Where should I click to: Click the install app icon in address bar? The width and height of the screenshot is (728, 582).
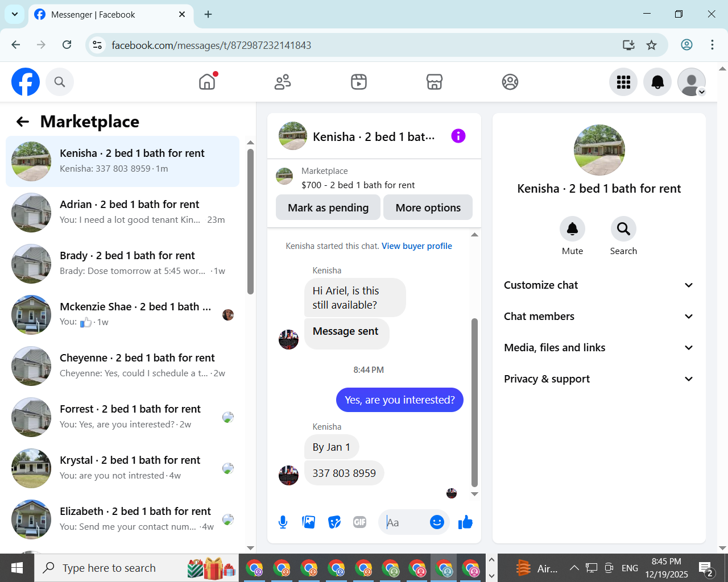(x=628, y=45)
